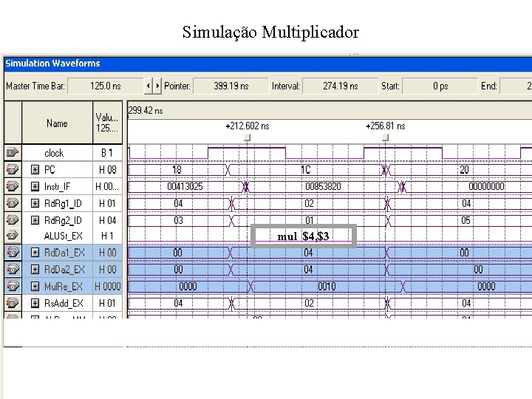Expand the MulRe_EX bus signal
Viewport: 532px width, 399px height.
click(x=35, y=287)
